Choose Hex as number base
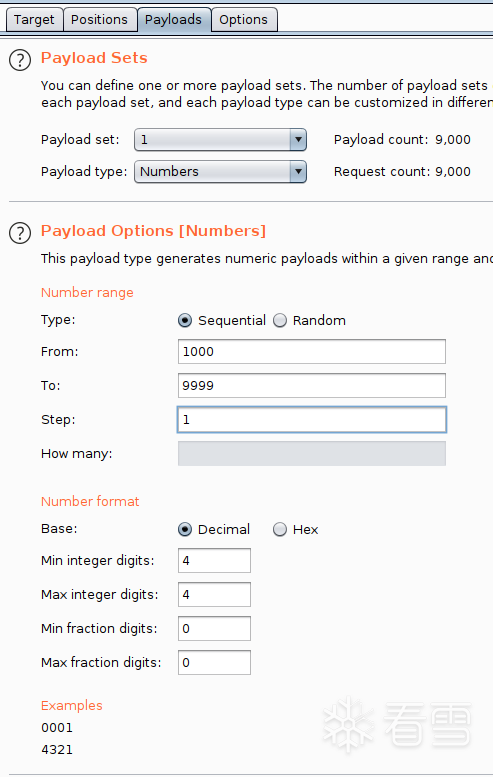Screen dimensions: 493x777 click(280, 529)
